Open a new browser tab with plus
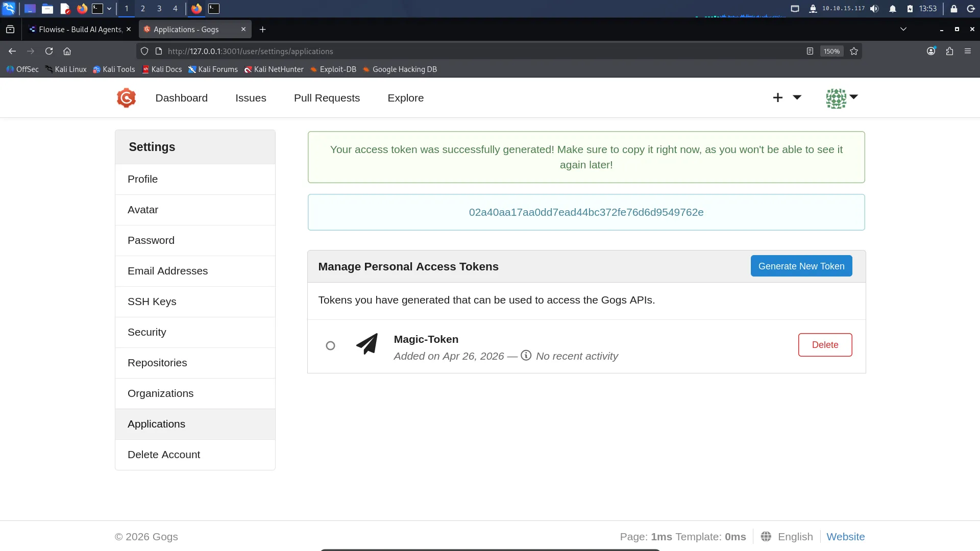Image resolution: width=980 pixels, height=551 pixels. pyautogui.click(x=262, y=30)
